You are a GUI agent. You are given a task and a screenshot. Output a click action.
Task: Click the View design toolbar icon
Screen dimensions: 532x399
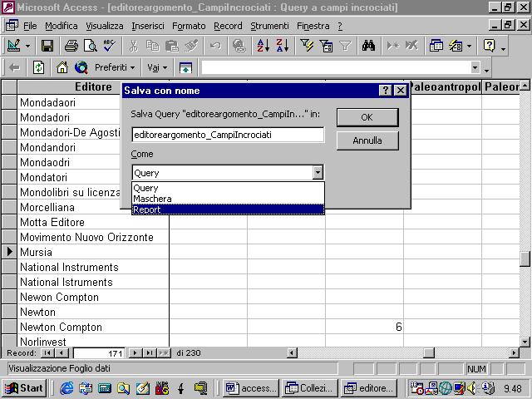coord(13,46)
